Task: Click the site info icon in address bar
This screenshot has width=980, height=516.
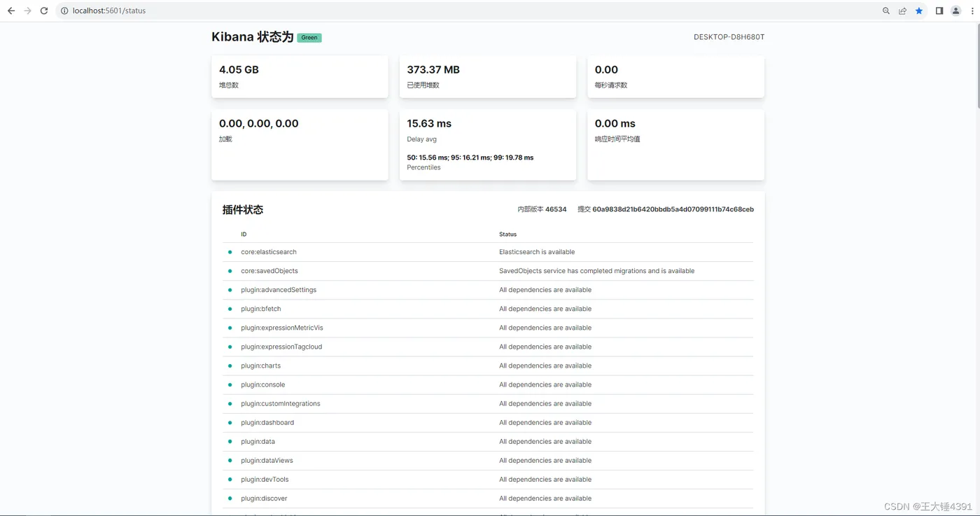Action: coord(64,11)
